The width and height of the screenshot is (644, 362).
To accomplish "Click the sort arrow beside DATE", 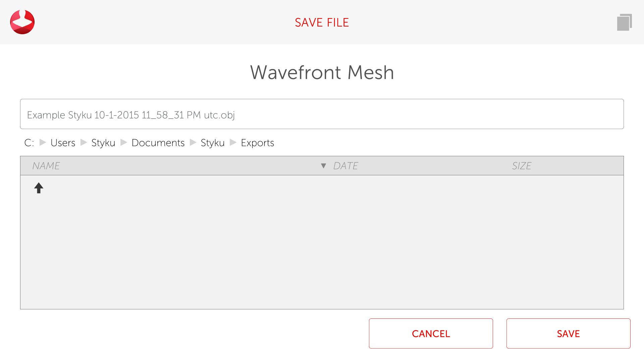I will click(323, 166).
